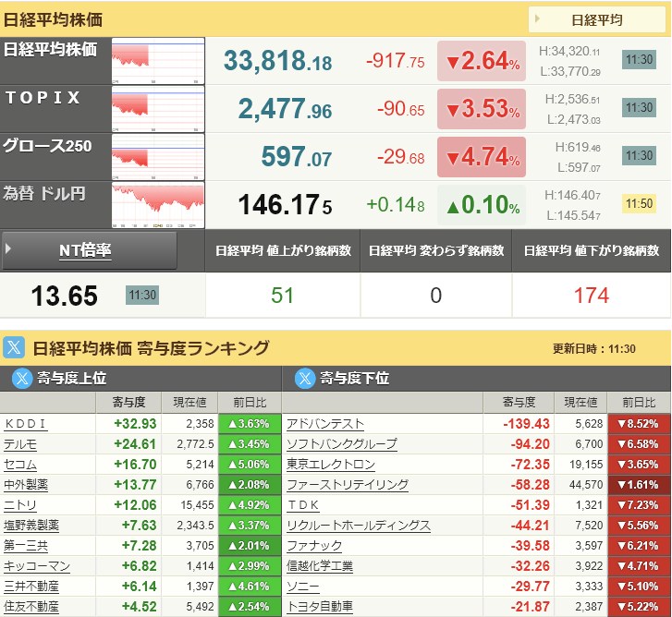The width and height of the screenshot is (672, 617).
Task: Open the 塩野義製薬 stock link
Action: (31, 526)
